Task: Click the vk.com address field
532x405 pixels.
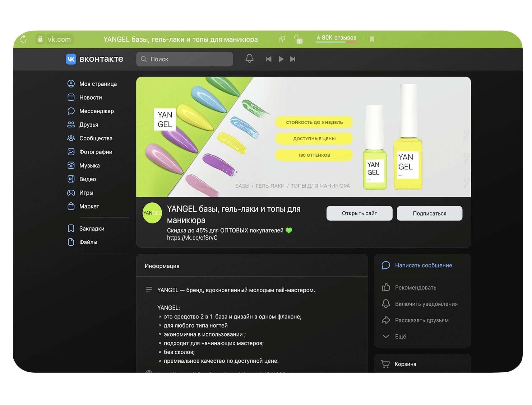Action: pyautogui.click(x=59, y=39)
